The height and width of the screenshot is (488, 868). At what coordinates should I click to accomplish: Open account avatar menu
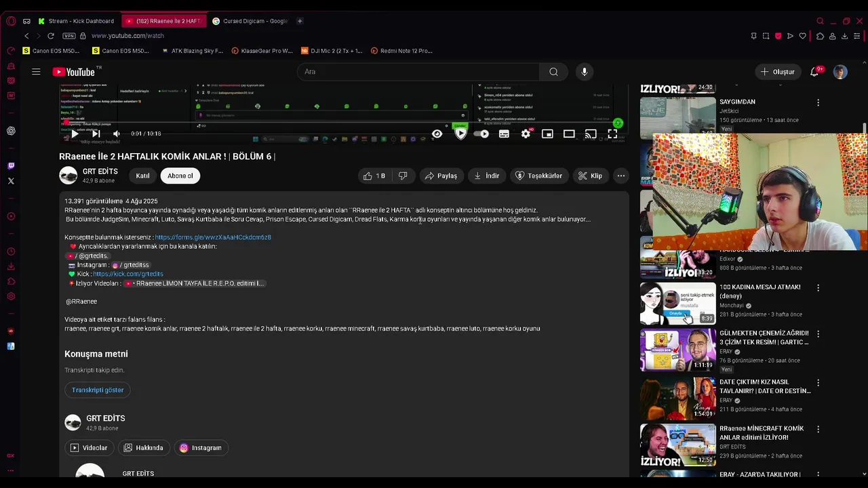tap(840, 72)
